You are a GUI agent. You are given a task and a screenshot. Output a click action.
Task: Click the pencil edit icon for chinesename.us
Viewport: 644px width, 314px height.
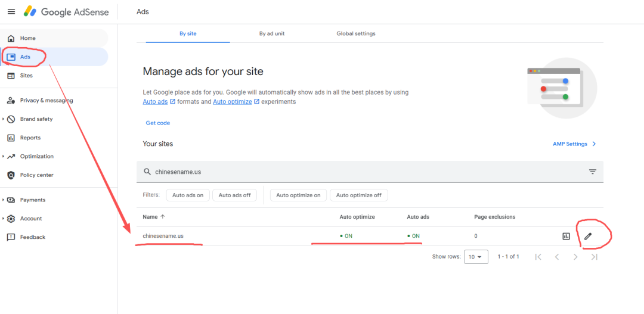588,236
